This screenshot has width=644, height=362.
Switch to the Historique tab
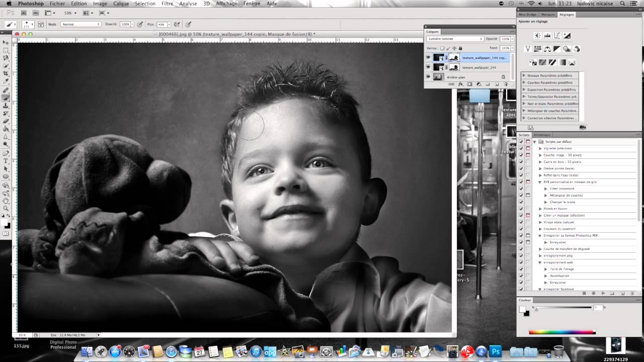pyautogui.click(x=542, y=135)
